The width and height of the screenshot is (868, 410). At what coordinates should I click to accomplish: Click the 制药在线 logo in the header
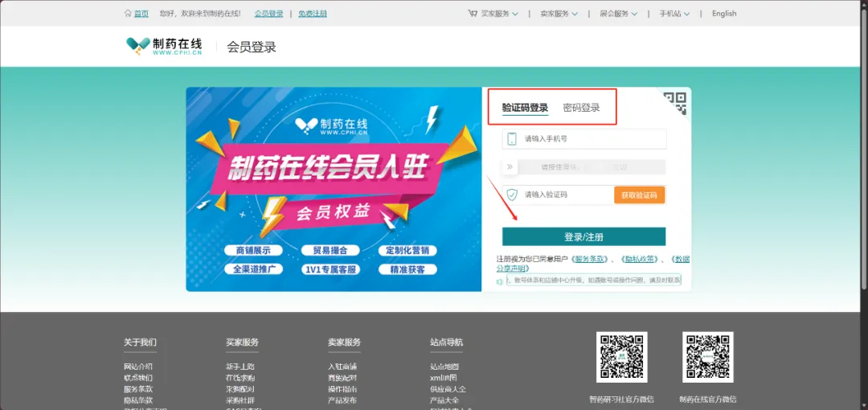click(164, 47)
